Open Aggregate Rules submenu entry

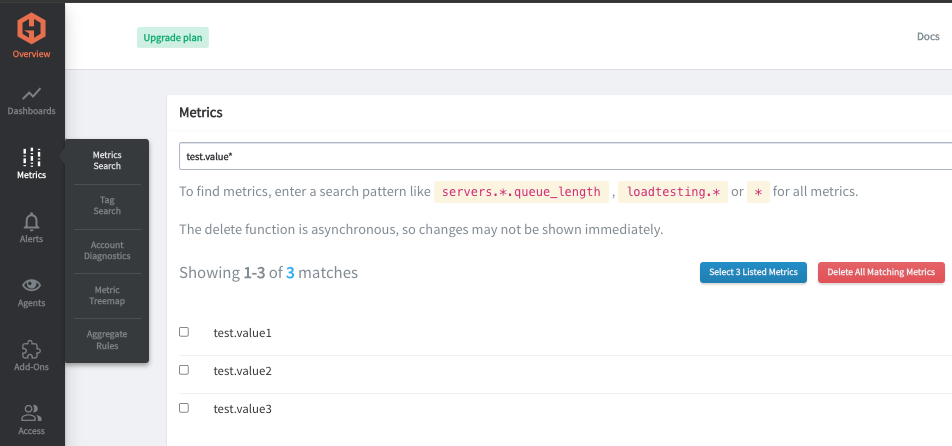[x=107, y=340]
